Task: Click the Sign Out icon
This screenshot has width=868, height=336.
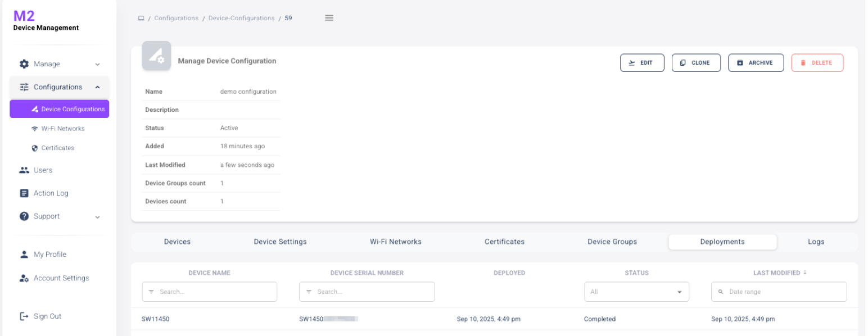Action: pos(24,316)
